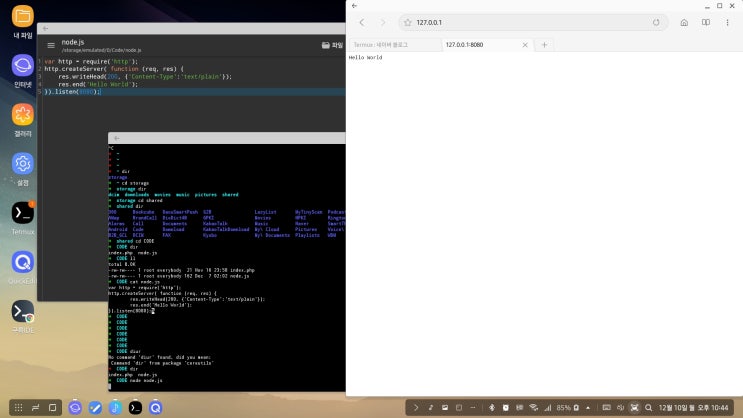Open a new browser tab with plus
This screenshot has width=743, height=418.
click(x=544, y=45)
